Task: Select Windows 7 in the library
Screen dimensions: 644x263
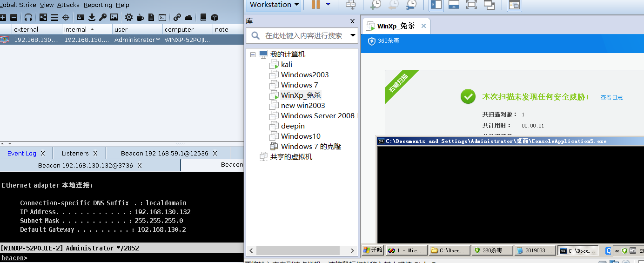Action: [300, 85]
